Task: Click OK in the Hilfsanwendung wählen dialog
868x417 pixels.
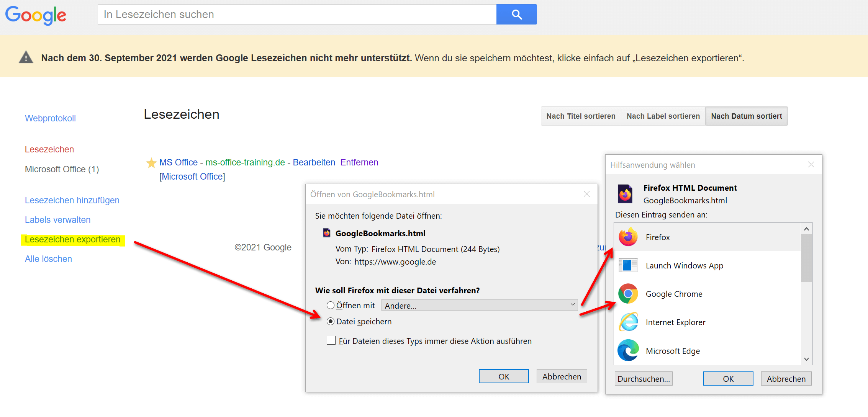Action: (x=728, y=379)
